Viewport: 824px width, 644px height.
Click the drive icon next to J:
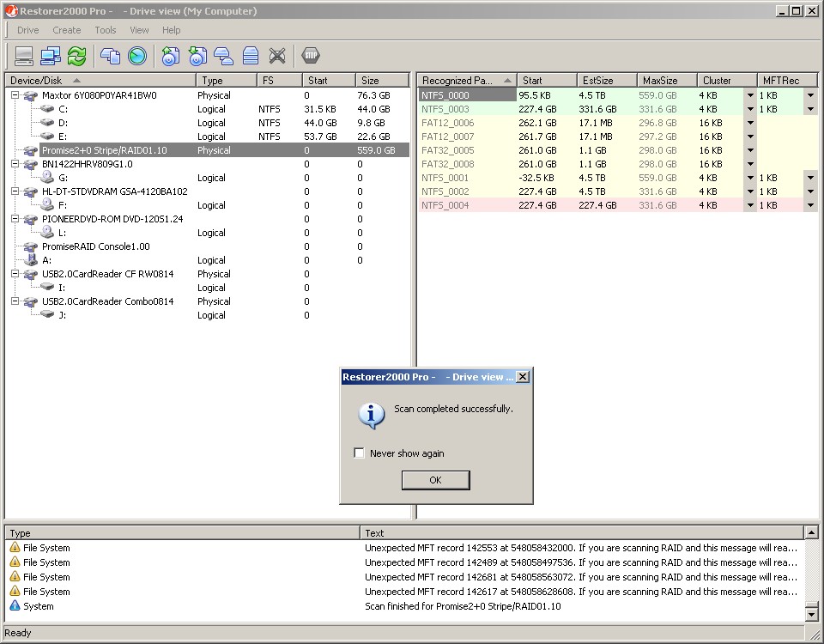coord(46,314)
